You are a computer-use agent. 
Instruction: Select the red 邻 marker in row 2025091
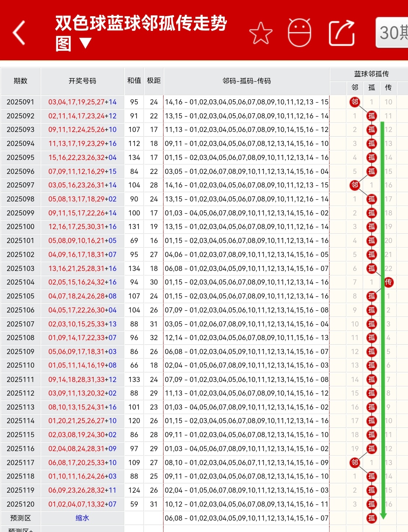point(354,102)
